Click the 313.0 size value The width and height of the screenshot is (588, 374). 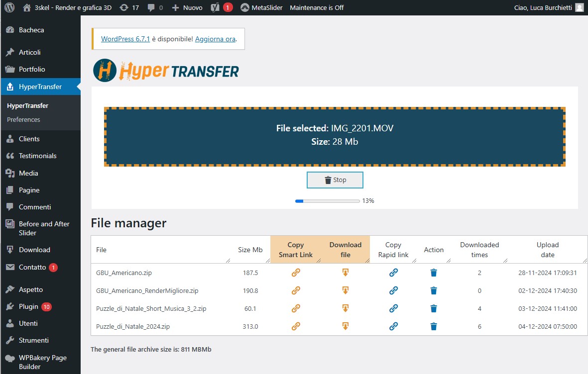point(250,326)
